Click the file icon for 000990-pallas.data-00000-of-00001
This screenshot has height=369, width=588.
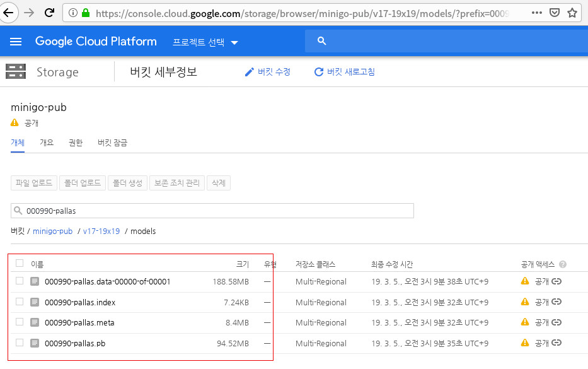(x=35, y=281)
